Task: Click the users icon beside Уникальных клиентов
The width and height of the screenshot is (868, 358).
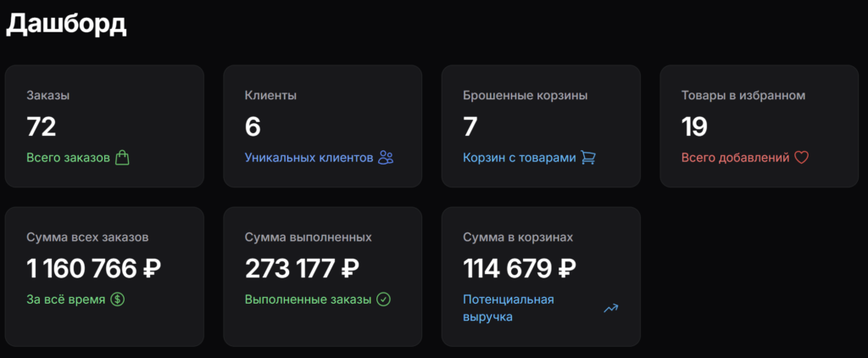Action: click(387, 157)
